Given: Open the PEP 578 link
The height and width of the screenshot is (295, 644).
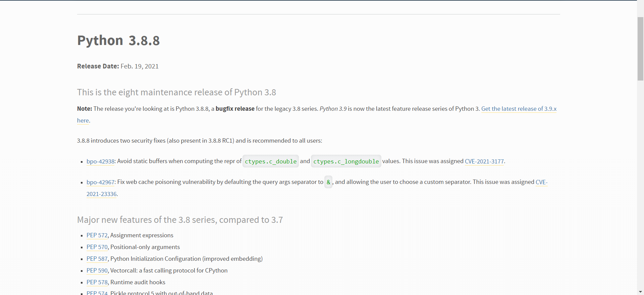Looking at the screenshot, I should click(97, 282).
